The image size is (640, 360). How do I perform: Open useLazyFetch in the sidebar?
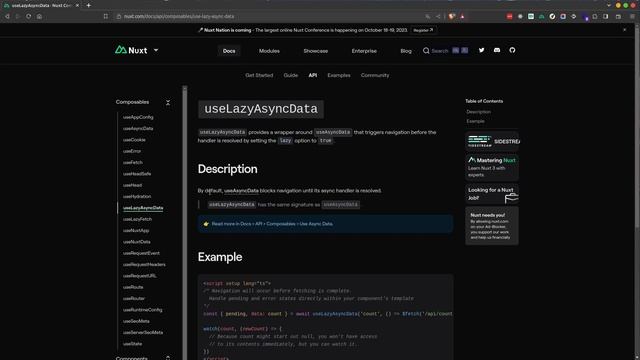tap(137, 219)
